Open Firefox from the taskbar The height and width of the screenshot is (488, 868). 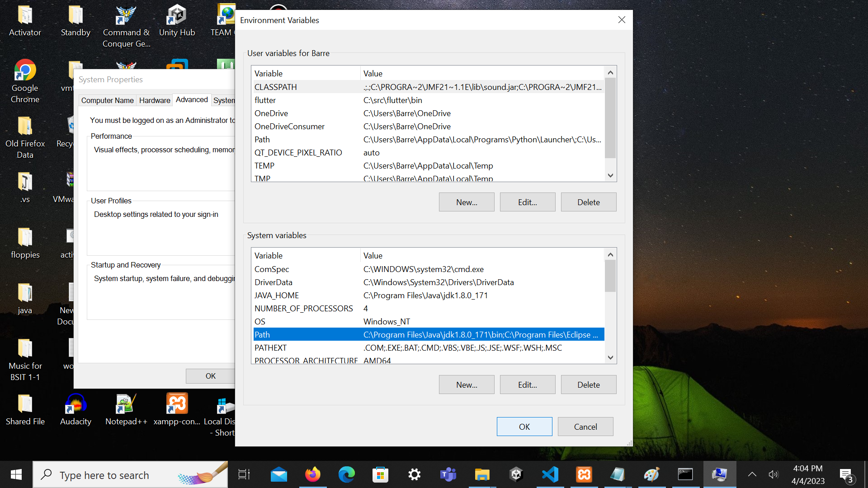click(313, 474)
